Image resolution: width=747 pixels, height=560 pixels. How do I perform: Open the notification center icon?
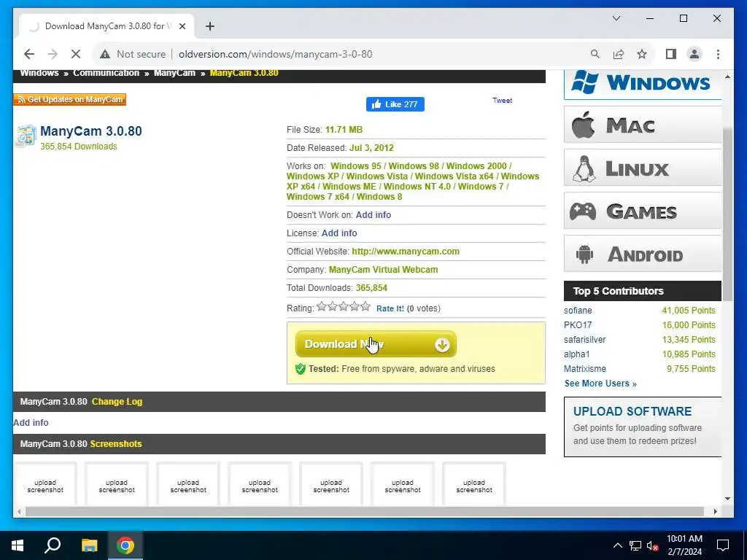[x=723, y=545]
